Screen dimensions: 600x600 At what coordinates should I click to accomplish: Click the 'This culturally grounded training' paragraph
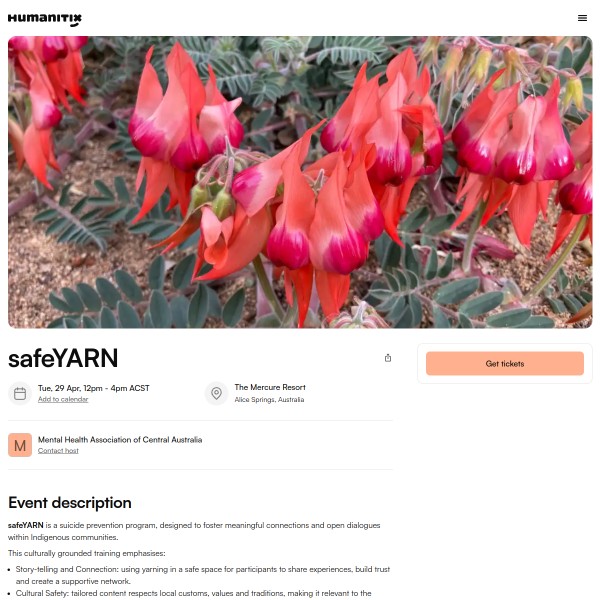coord(86,553)
